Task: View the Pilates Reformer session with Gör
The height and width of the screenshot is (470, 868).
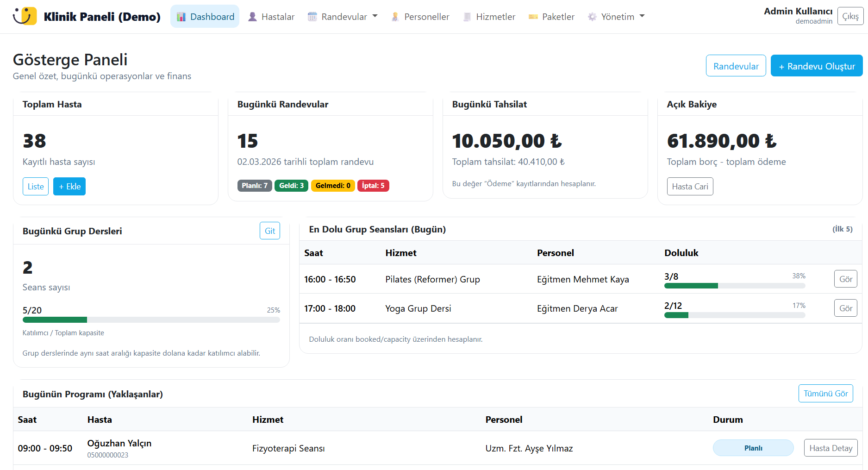Action: (845, 279)
